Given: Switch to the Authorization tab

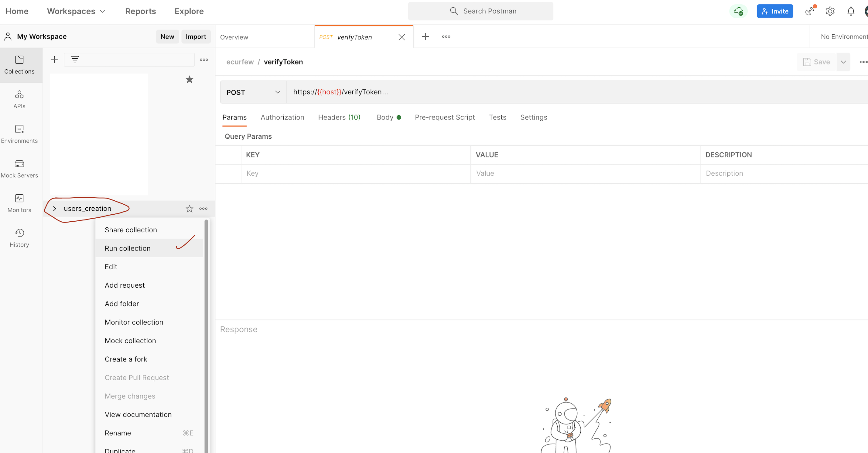Looking at the screenshot, I should click(x=282, y=117).
